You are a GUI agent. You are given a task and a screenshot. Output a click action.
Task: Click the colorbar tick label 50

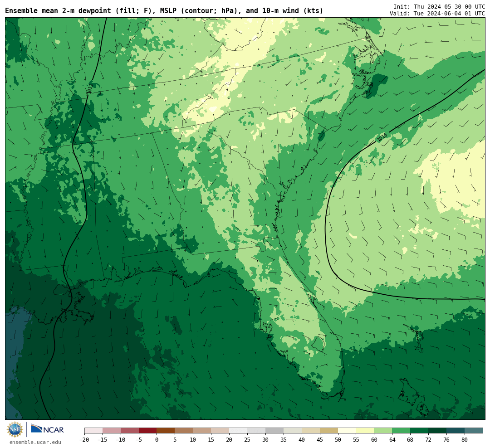point(338,440)
